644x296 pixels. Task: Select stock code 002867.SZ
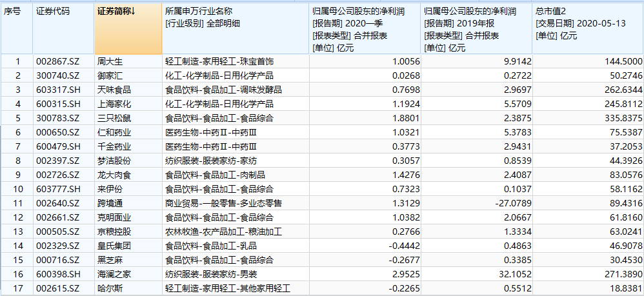tap(63, 61)
